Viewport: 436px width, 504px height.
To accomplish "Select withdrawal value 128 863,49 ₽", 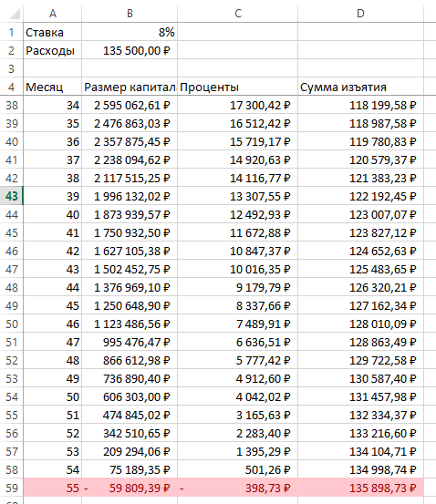I will coord(360,342).
